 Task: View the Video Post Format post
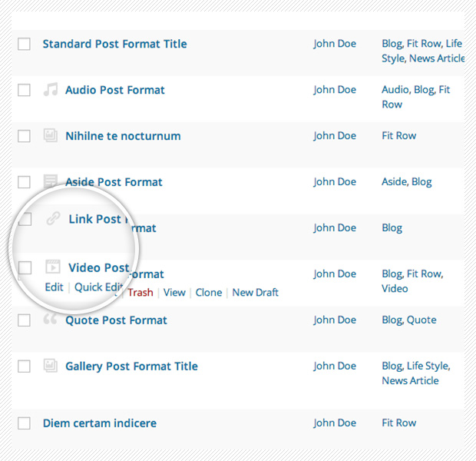(174, 292)
